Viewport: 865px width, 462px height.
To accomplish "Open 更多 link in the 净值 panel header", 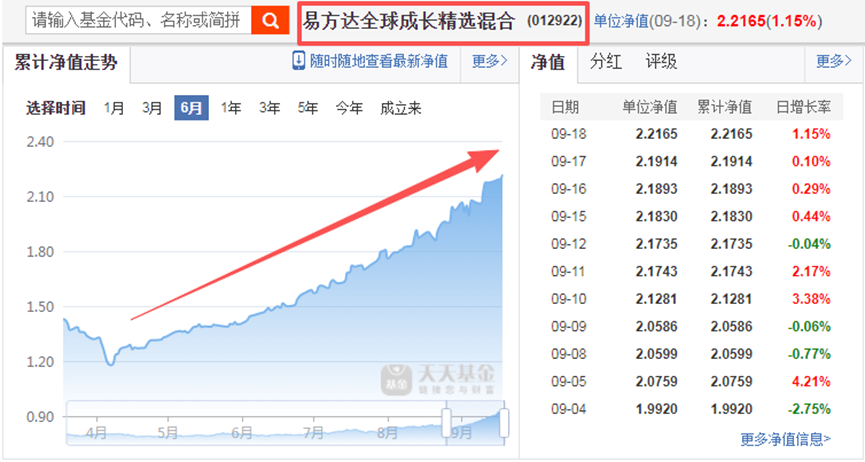I will (834, 61).
